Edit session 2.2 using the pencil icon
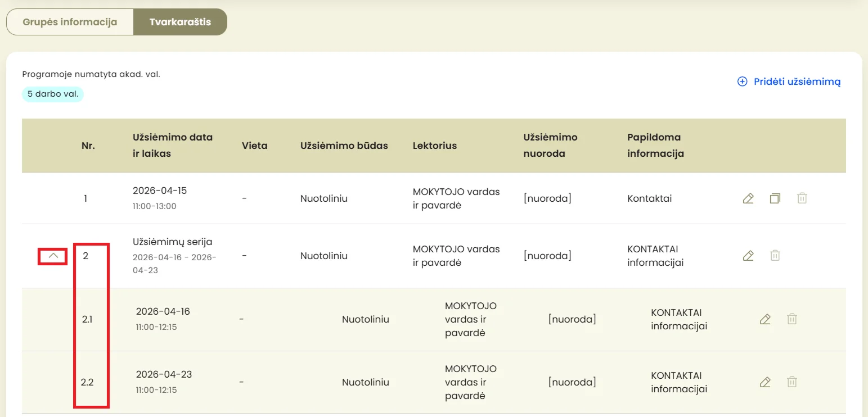The image size is (868, 417). point(765,382)
